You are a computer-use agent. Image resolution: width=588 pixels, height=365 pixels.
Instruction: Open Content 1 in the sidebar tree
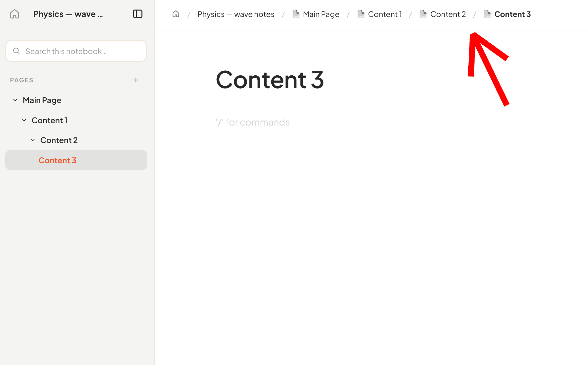[49, 120]
